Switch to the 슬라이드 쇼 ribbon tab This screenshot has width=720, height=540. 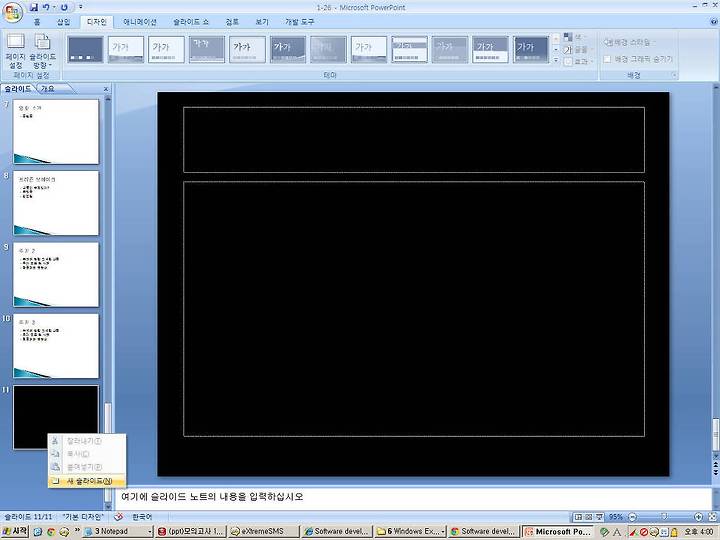[191, 22]
